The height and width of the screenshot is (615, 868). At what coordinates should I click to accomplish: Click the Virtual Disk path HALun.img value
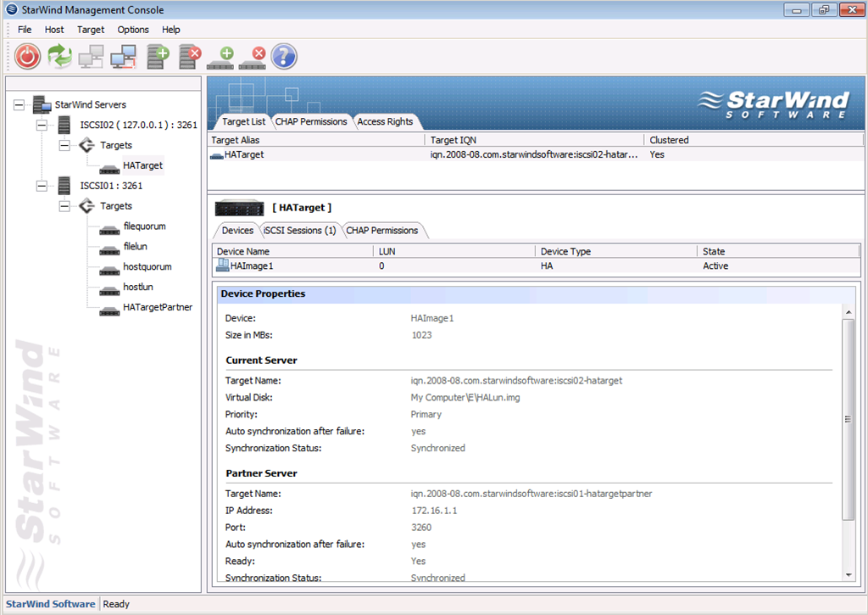[465, 398]
